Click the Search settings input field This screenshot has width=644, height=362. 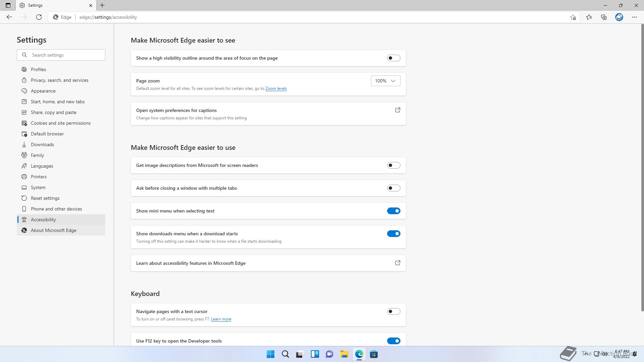click(61, 55)
